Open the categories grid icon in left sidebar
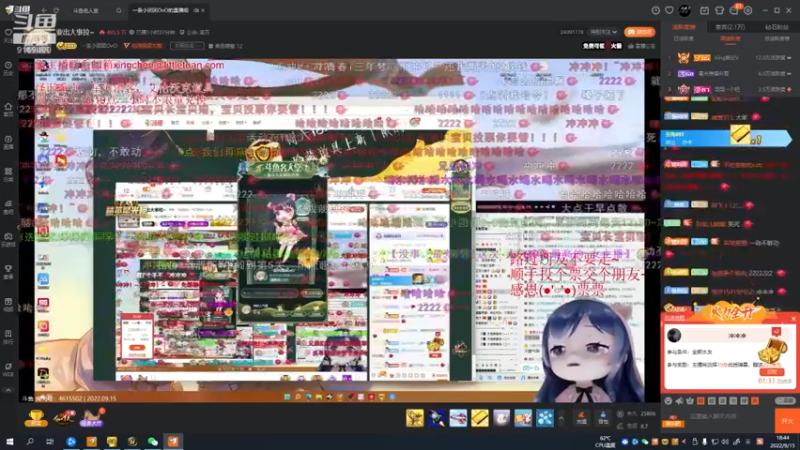 8,174
